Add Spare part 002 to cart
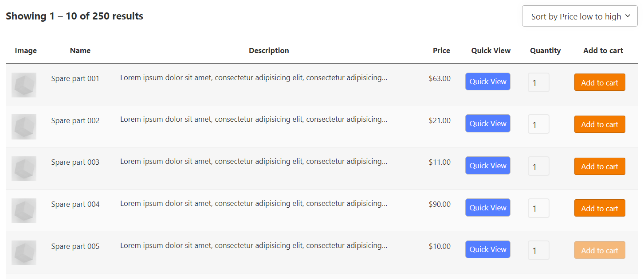This screenshot has width=644, height=279. point(599,124)
